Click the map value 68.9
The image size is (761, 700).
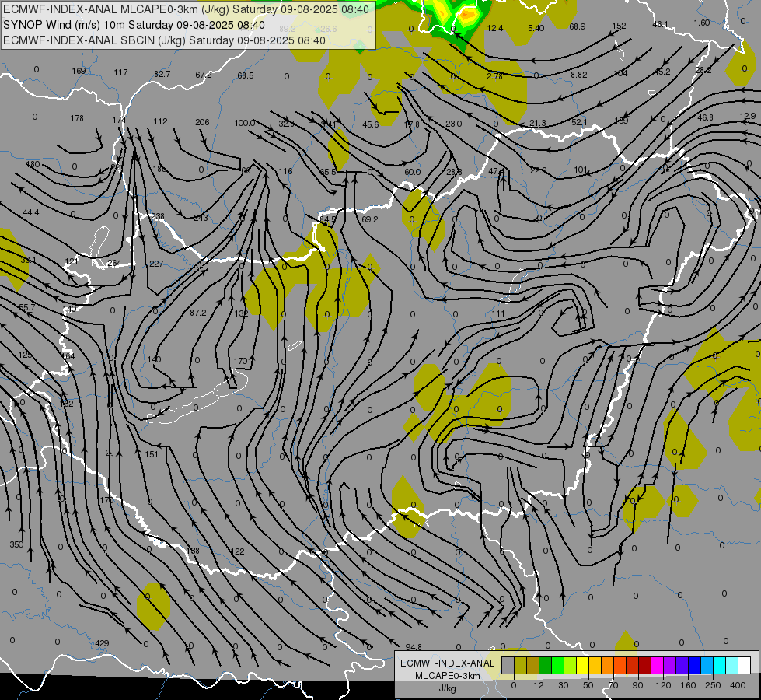(x=577, y=26)
